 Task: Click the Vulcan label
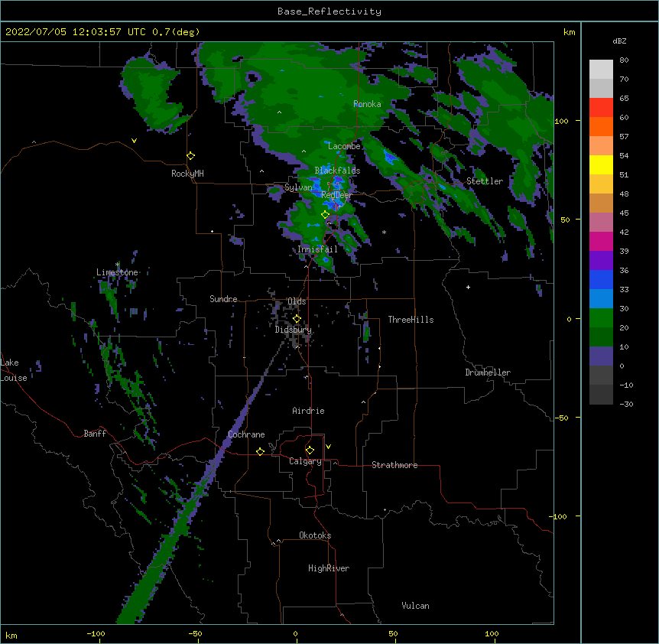coord(415,606)
